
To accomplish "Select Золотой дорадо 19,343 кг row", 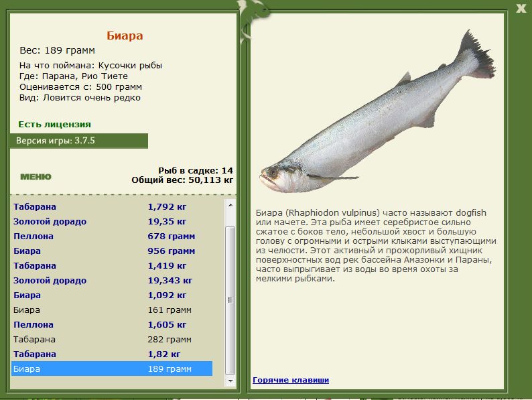I will [112, 281].
